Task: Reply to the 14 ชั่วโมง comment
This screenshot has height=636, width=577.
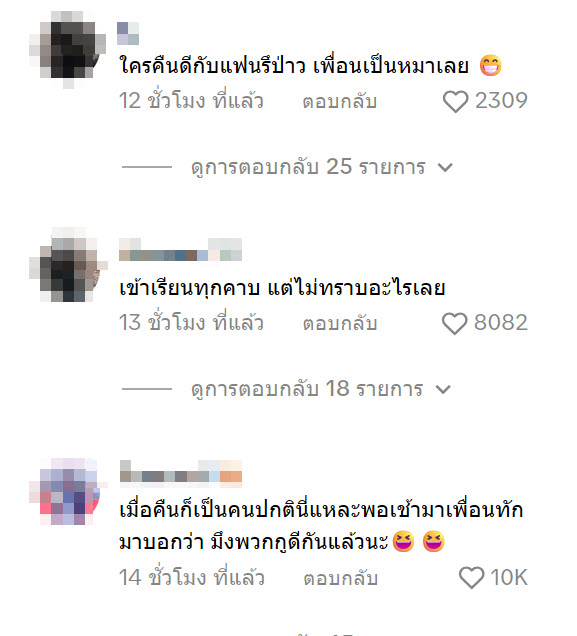Action: coord(341,578)
